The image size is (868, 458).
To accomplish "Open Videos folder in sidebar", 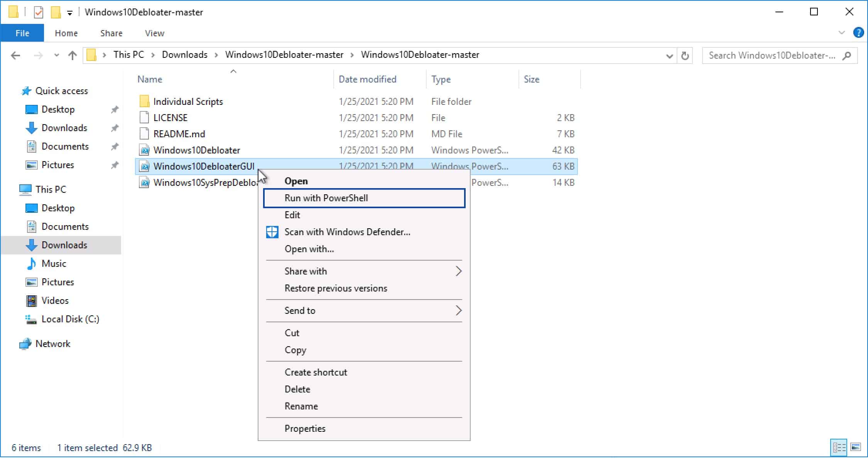I will 55,301.
